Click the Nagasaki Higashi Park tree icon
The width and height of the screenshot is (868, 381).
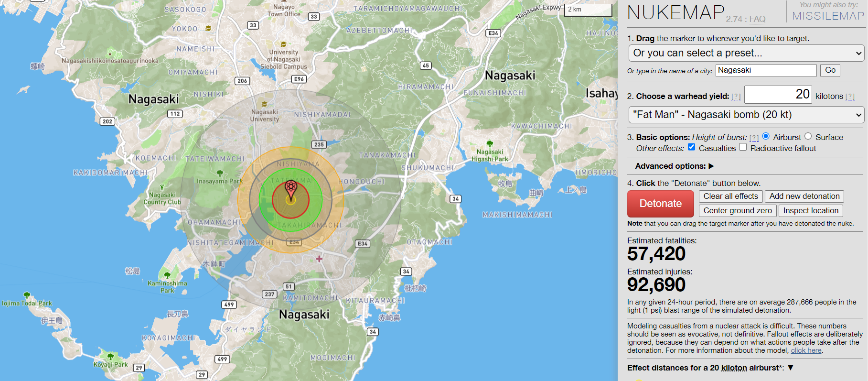(x=490, y=143)
